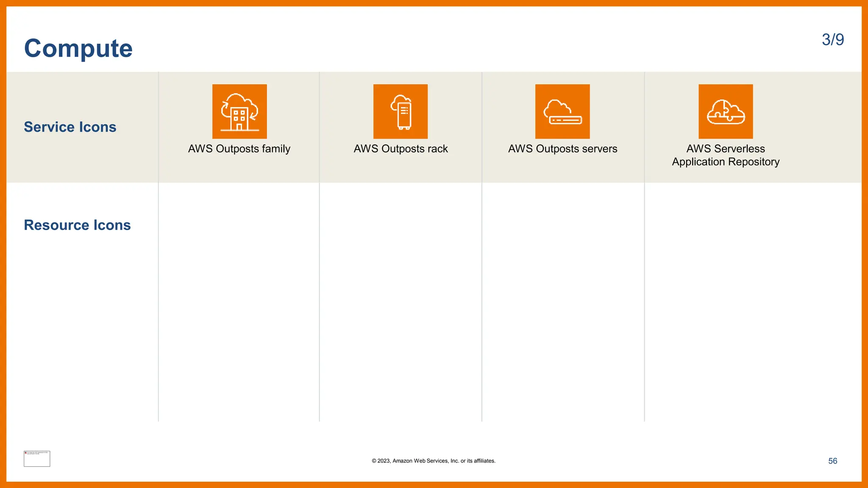Select the AWS Outposts servers icon
Image resolution: width=868 pixels, height=488 pixels.
click(x=562, y=111)
